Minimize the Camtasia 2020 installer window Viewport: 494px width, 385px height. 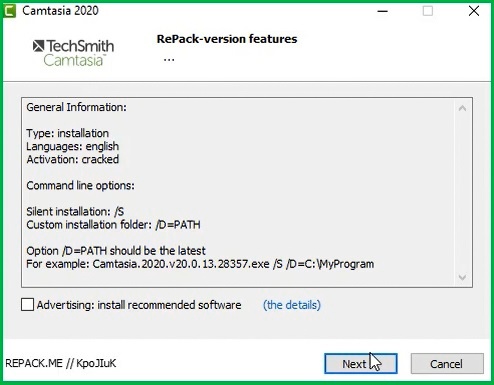click(382, 11)
